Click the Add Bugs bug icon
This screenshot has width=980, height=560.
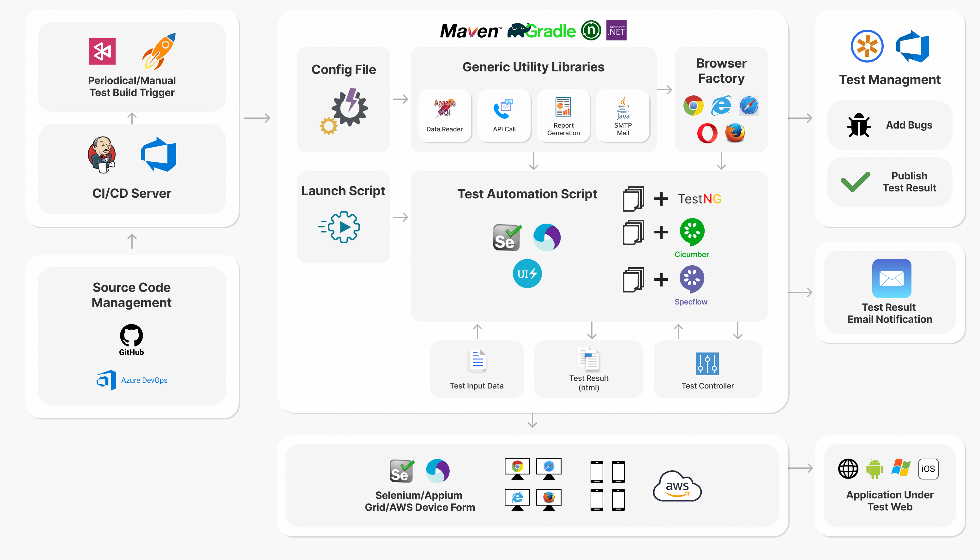(x=858, y=125)
